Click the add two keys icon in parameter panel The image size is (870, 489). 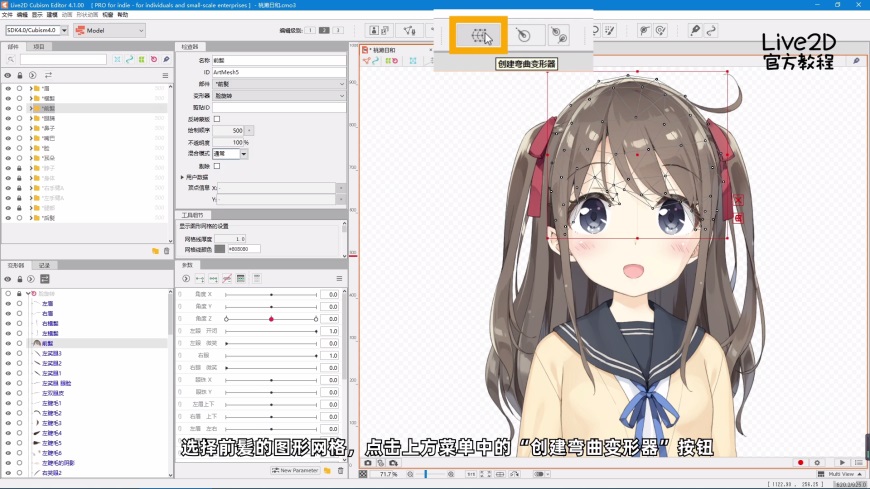point(200,279)
